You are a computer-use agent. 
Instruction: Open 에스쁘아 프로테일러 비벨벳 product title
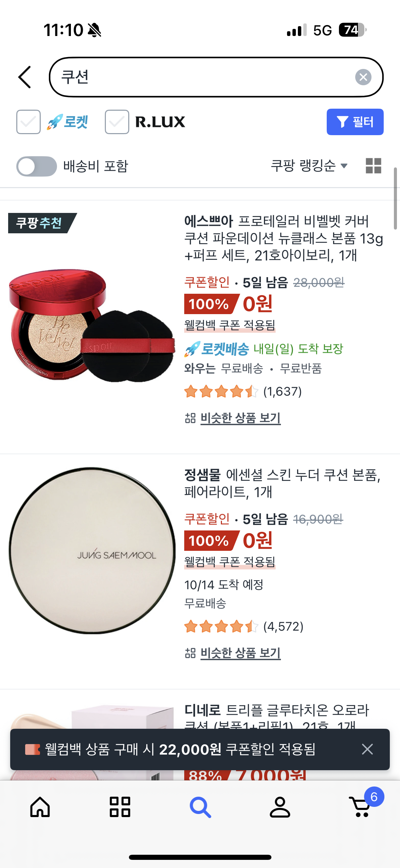click(x=284, y=238)
